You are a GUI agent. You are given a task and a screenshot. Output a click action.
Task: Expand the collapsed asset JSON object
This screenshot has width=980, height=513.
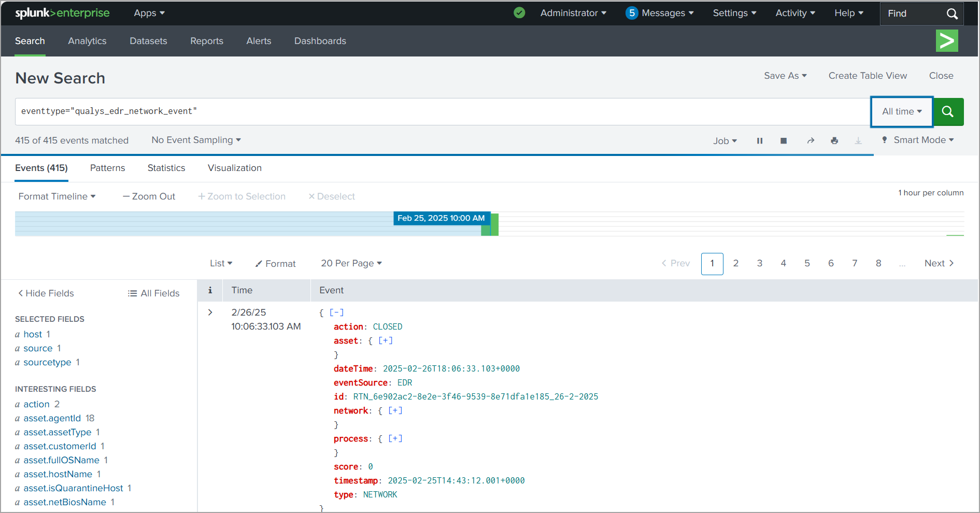pos(386,340)
